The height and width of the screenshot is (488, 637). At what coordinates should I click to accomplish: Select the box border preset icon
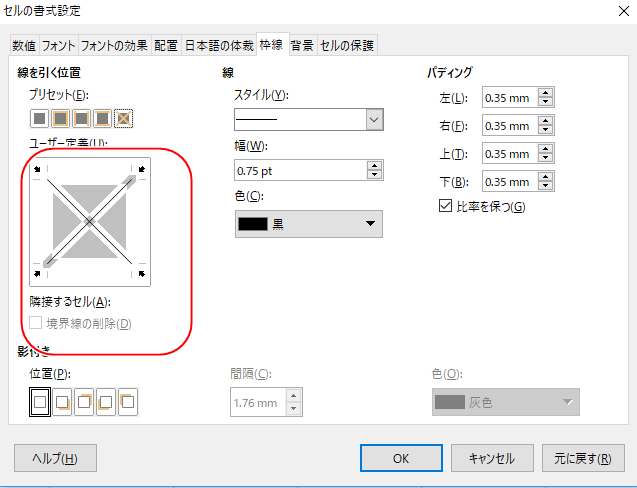[x=60, y=119]
